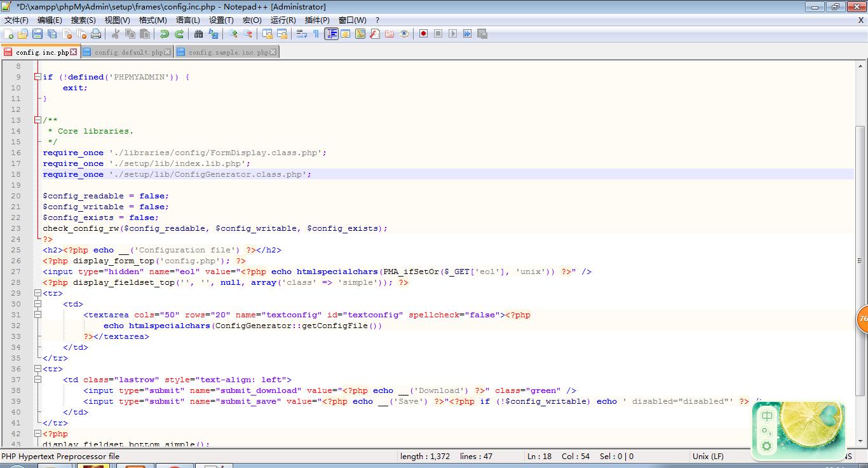Click 'Ln : 18' in the status bar

pos(539,456)
